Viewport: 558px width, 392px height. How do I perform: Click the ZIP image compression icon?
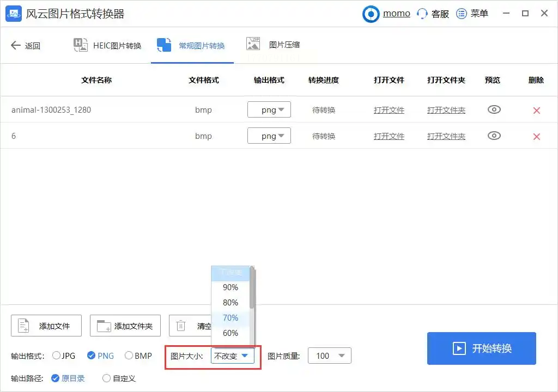point(253,44)
